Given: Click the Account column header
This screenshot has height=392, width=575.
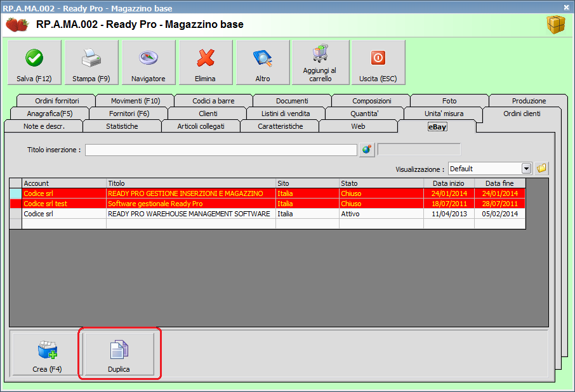Looking at the screenshot, I should pyautogui.click(x=64, y=183).
